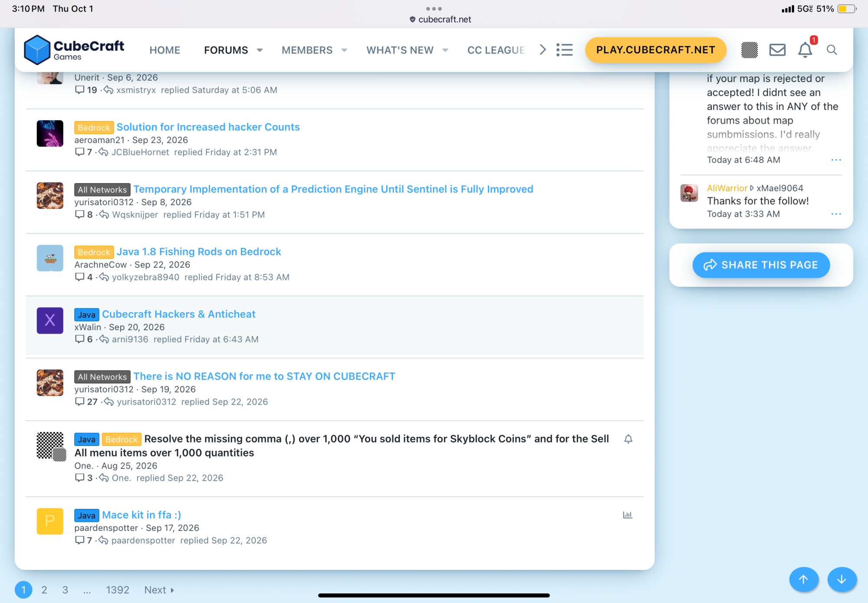Go to the HOME nav item
868x603 pixels.
(165, 50)
